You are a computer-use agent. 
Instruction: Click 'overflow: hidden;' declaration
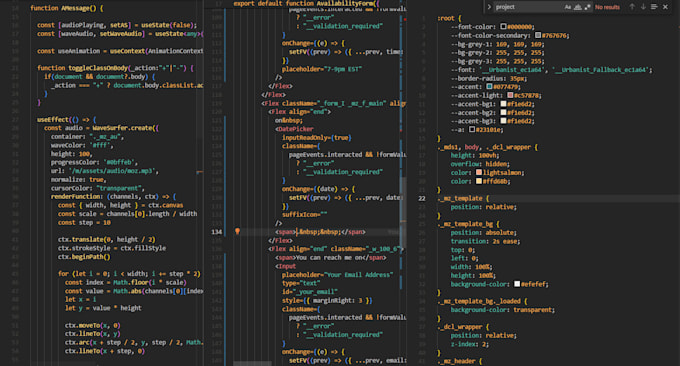point(480,164)
